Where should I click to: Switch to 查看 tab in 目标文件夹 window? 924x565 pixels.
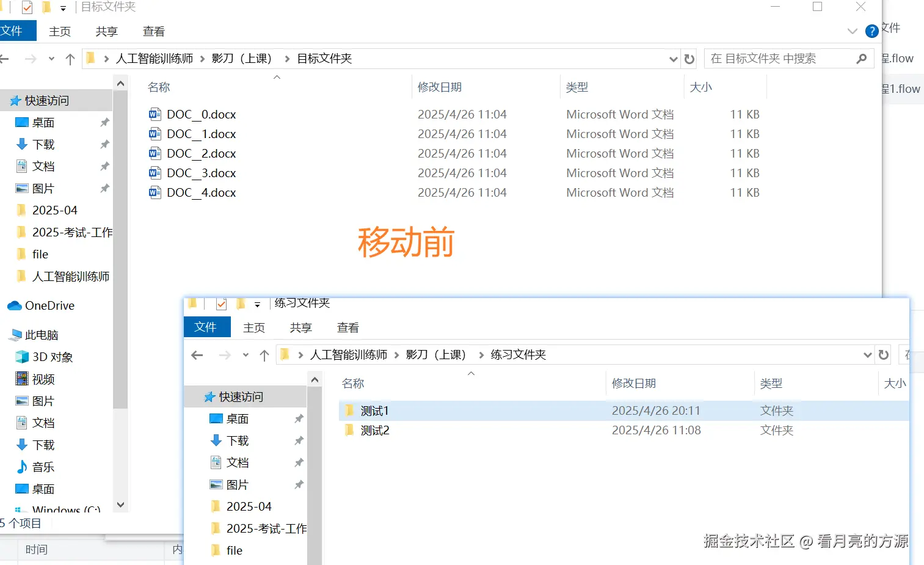click(x=154, y=31)
